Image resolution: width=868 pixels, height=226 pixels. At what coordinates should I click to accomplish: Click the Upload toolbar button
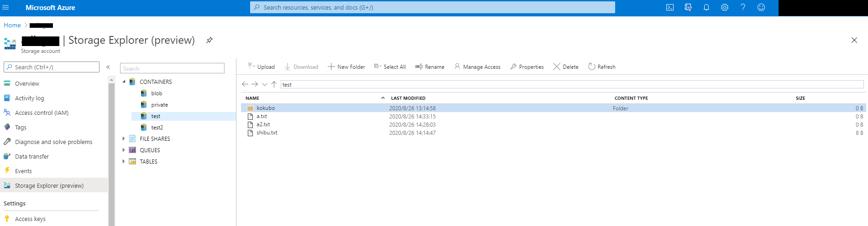[x=261, y=67]
